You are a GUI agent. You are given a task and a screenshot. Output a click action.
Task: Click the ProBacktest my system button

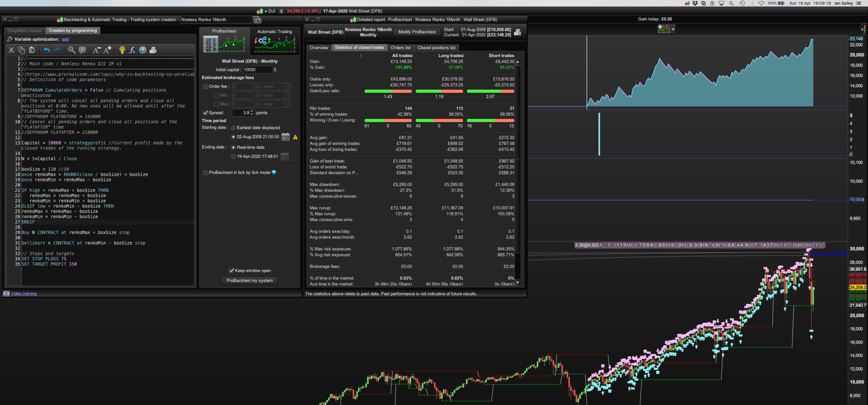click(250, 280)
